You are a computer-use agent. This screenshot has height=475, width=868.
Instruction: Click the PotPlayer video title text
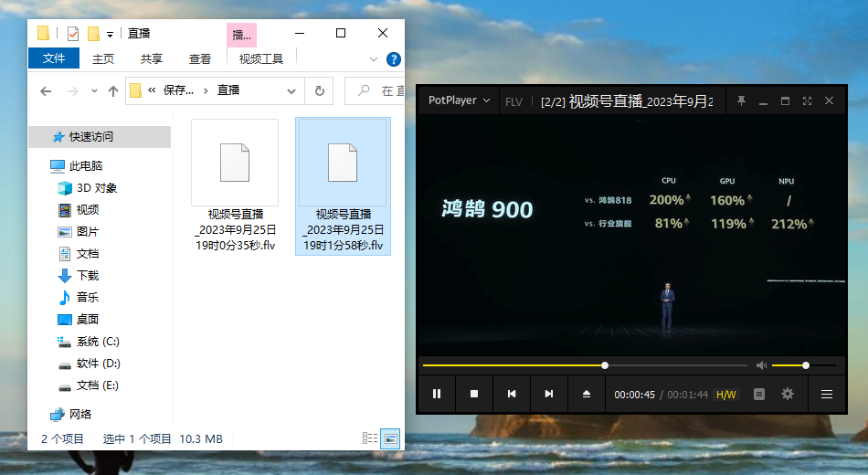(627, 101)
